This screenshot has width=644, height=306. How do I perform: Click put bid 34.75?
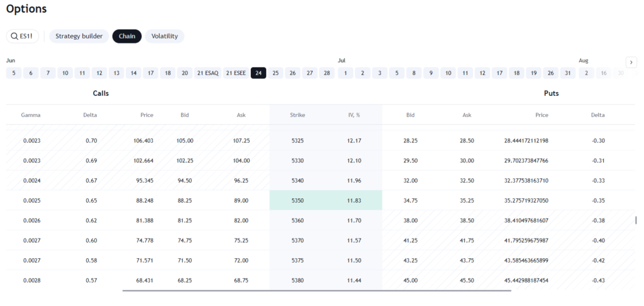click(410, 200)
